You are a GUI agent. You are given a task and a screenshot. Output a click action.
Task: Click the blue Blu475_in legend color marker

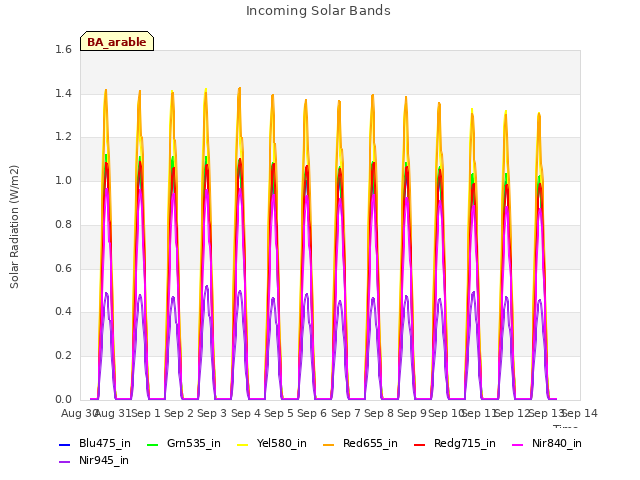click(x=64, y=444)
